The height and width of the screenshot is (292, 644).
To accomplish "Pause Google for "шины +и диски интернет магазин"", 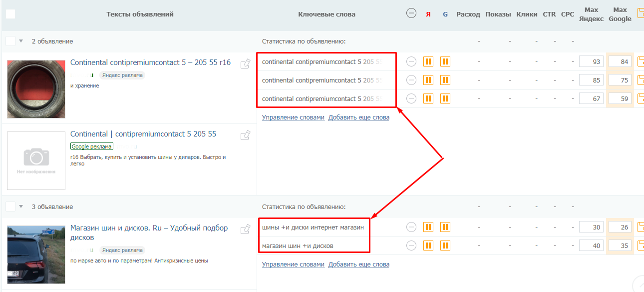I will coord(445,227).
